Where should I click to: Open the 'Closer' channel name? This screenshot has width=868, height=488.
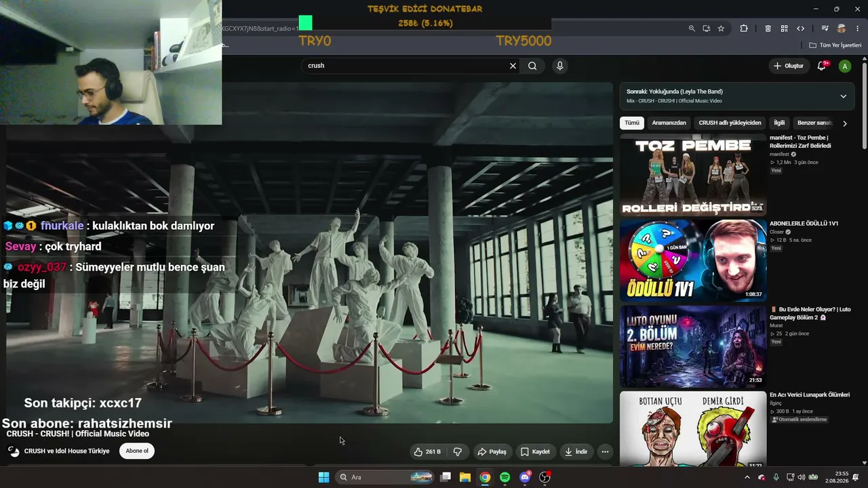click(x=776, y=232)
